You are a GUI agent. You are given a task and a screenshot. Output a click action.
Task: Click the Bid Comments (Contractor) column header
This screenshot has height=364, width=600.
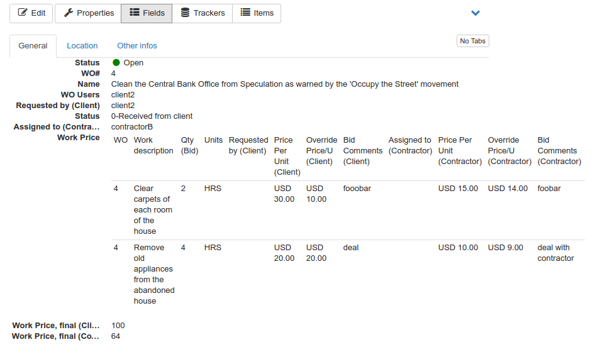pyautogui.click(x=559, y=151)
